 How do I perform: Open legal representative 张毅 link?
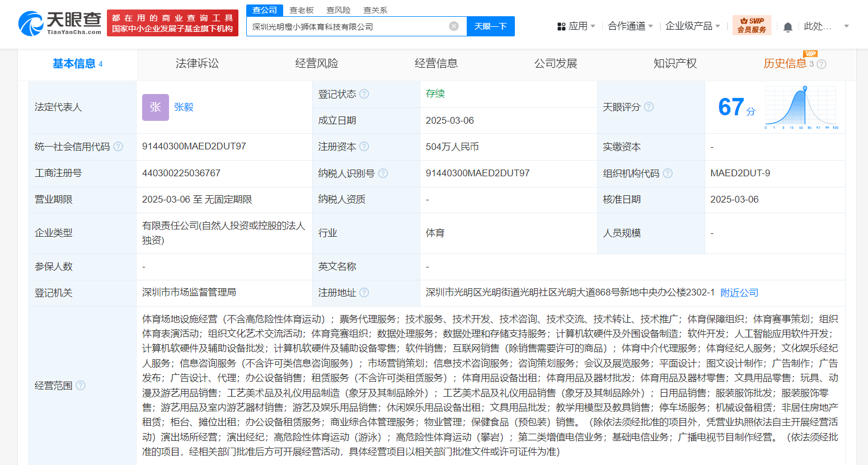click(x=184, y=107)
